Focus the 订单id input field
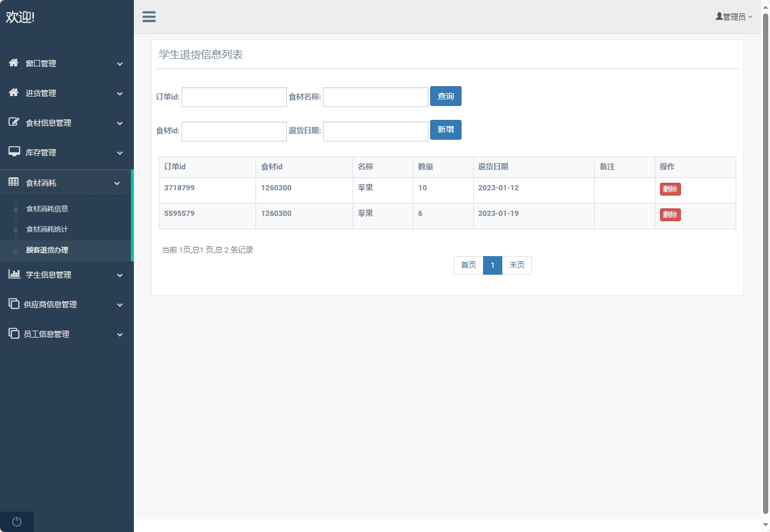770x532 pixels. (x=234, y=97)
